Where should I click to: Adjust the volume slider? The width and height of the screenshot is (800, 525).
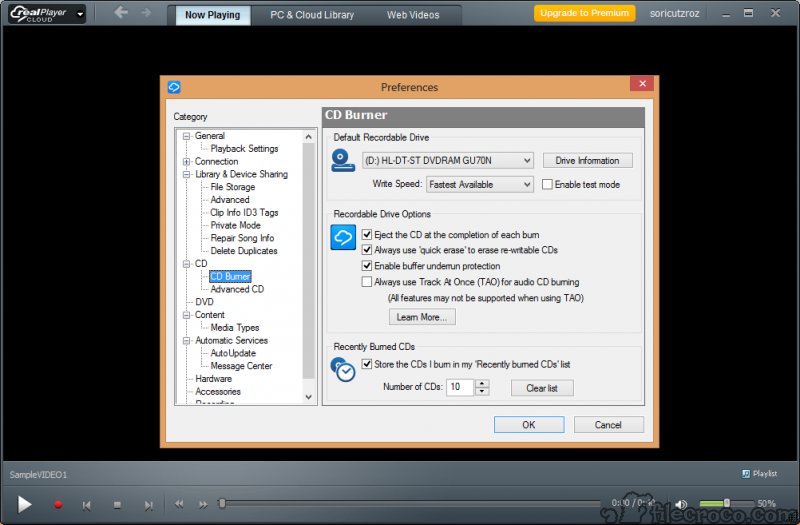point(727,504)
